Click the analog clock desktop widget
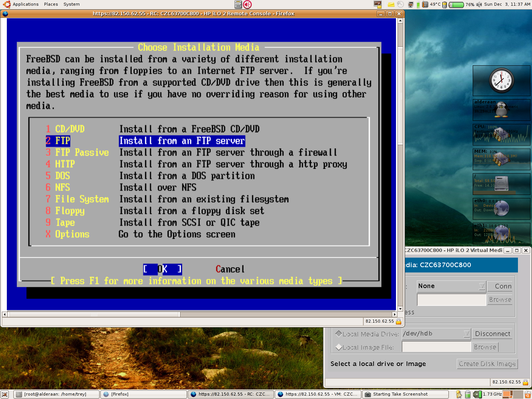The height and width of the screenshot is (399, 532). pos(501,81)
